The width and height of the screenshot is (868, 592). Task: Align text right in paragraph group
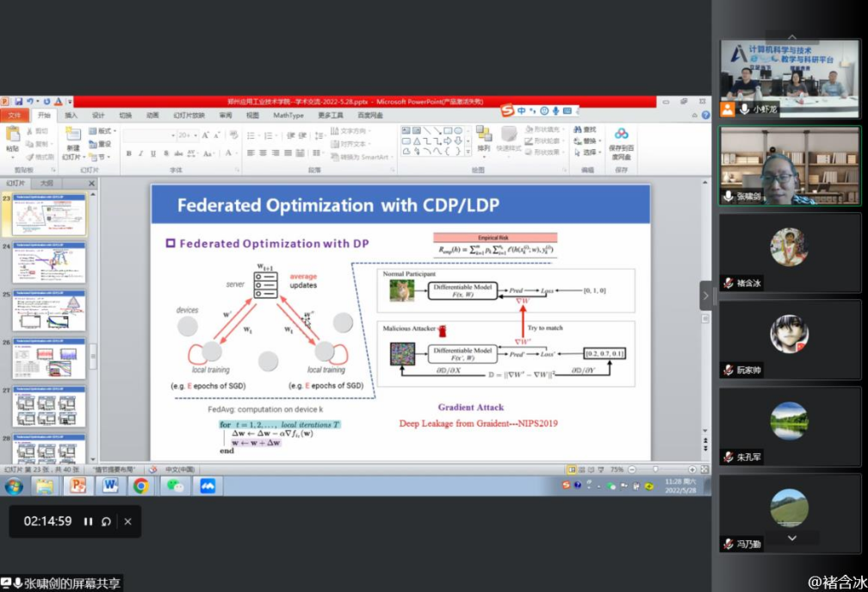(x=276, y=153)
